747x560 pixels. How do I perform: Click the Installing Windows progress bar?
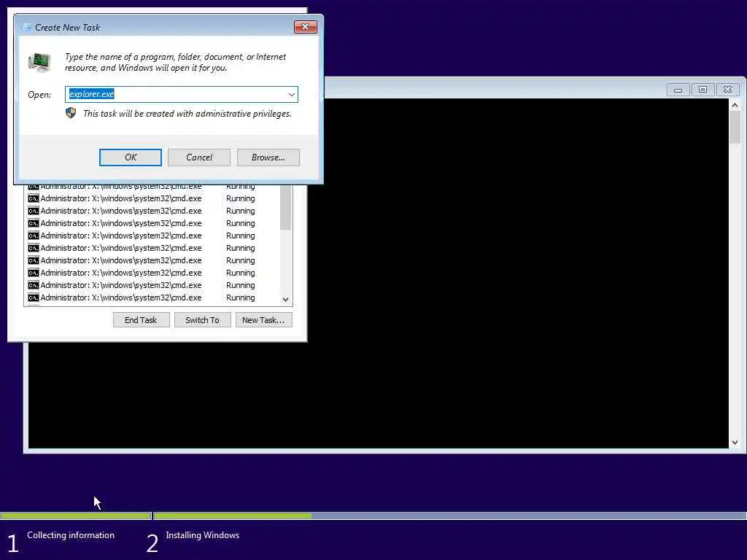(449, 516)
